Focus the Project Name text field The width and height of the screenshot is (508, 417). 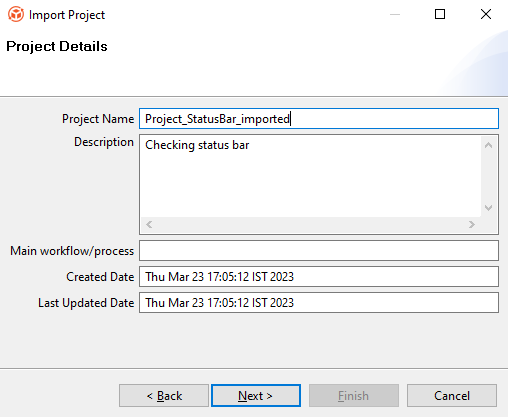pyautogui.click(x=319, y=118)
